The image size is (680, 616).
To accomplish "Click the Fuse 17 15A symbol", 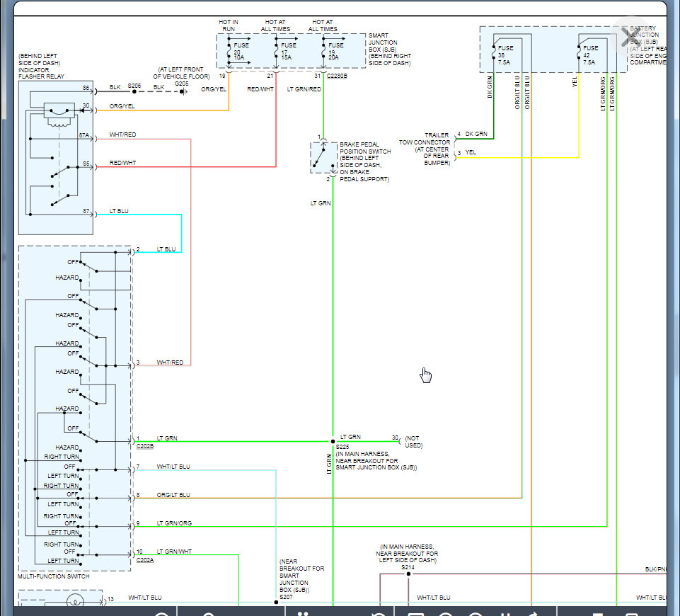I will click(x=275, y=51).
